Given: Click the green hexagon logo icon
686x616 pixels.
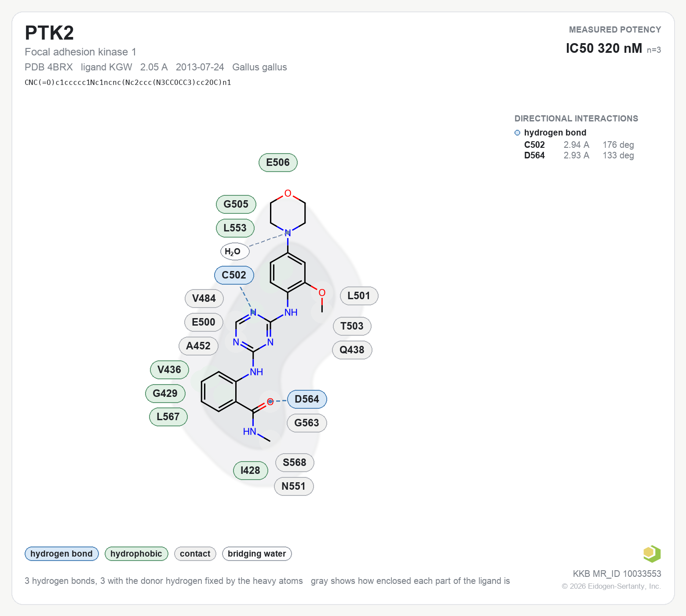Looking at the screenshot, I should pos(652,554).
